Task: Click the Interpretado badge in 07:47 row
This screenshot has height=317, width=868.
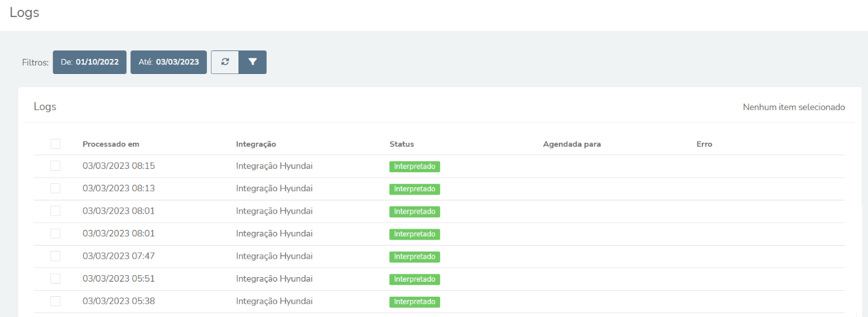Action: pyautogui.click(x=415, y=257)
